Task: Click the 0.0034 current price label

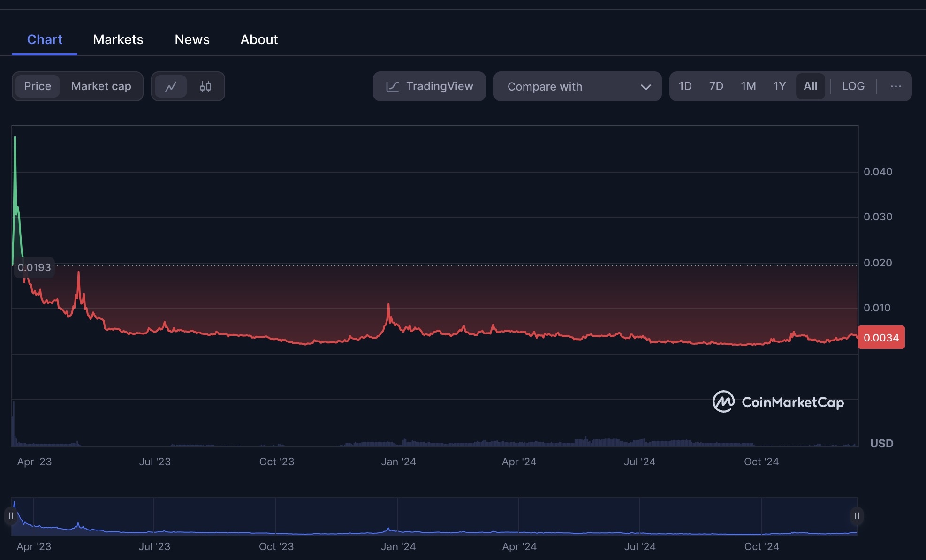Action: 881,338
